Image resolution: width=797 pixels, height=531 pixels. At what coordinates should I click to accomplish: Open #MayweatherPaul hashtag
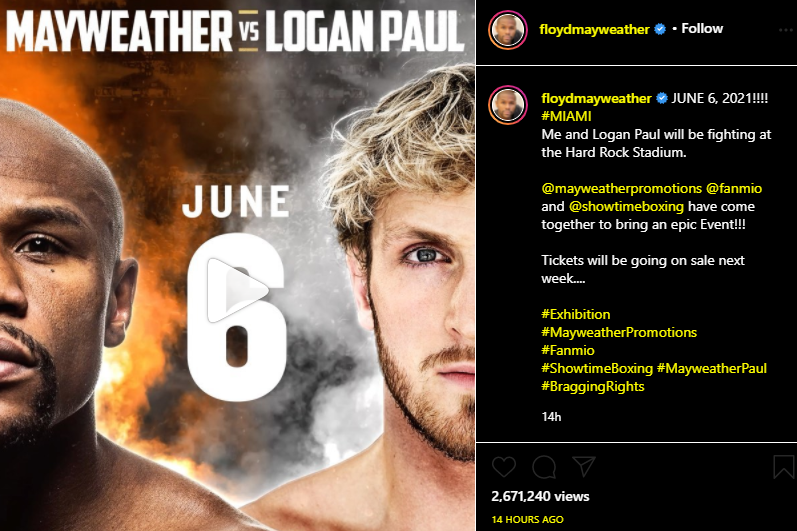[712, 368]
